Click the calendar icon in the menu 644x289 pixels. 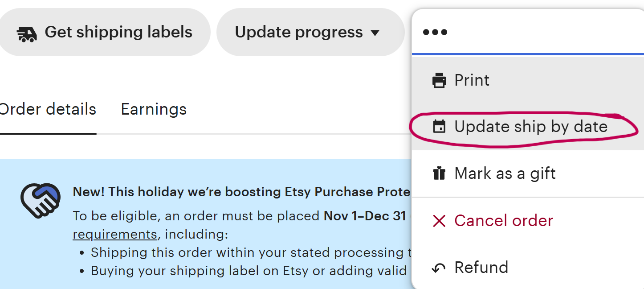click(x=439, y=127)
